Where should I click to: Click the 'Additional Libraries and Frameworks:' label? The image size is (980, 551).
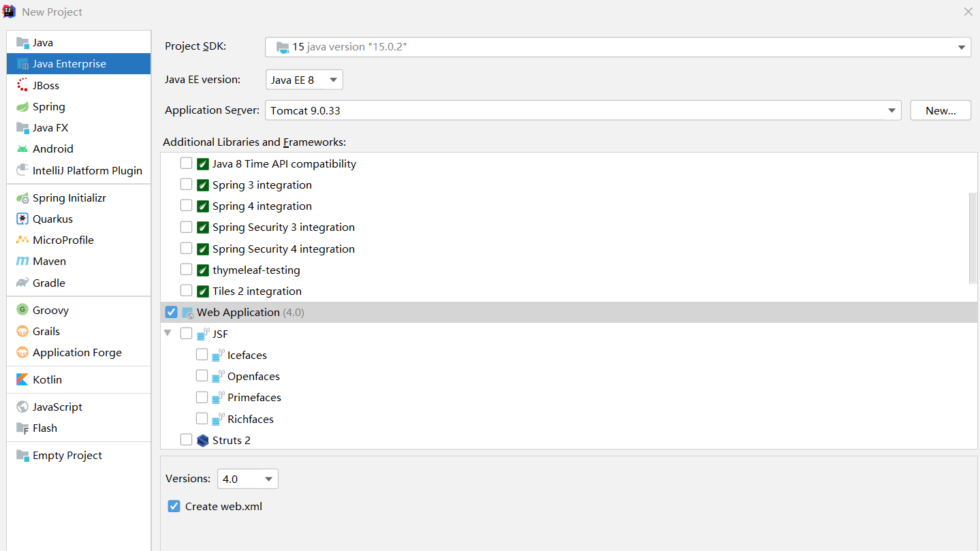[254, 142]
